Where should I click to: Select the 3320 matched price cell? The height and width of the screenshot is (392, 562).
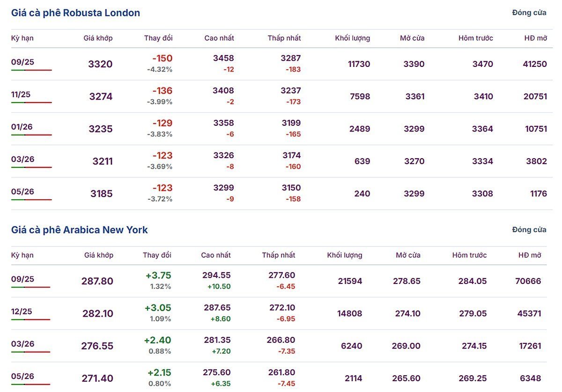coord(100,64)
